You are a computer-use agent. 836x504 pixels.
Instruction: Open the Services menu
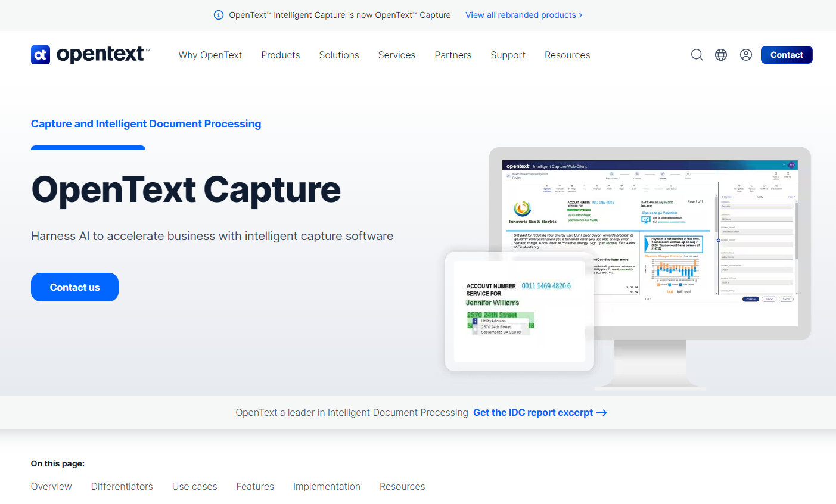tap(397, 55)
